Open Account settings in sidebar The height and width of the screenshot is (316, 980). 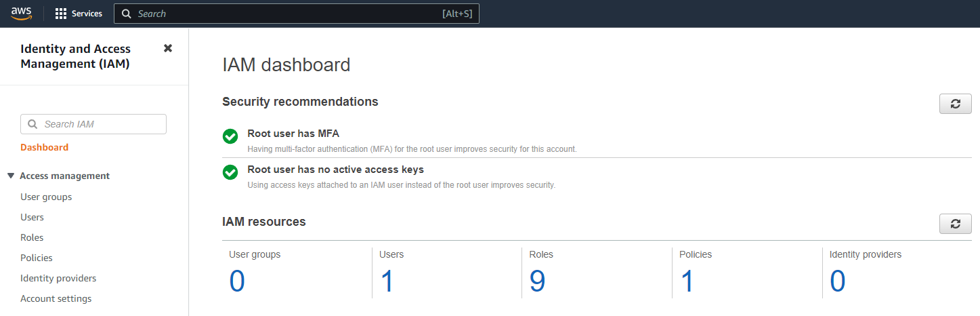pos(56,298)
